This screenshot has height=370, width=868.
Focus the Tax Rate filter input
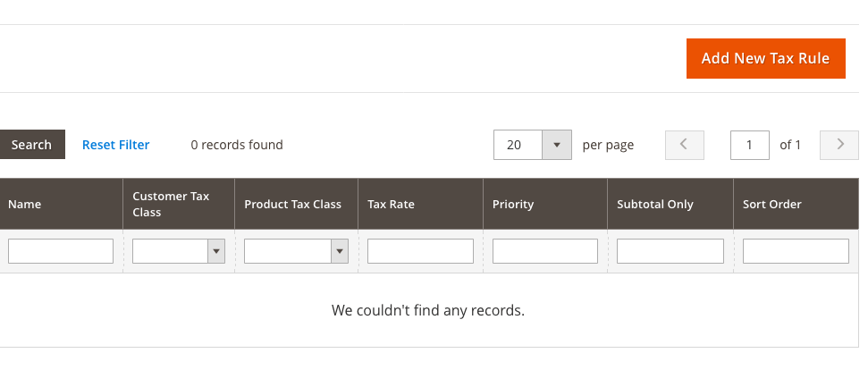pos(421,251)
